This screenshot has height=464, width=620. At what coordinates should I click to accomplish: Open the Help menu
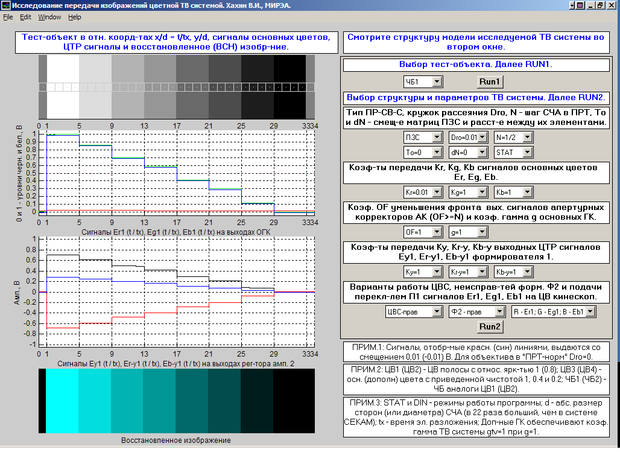point(76,18)
